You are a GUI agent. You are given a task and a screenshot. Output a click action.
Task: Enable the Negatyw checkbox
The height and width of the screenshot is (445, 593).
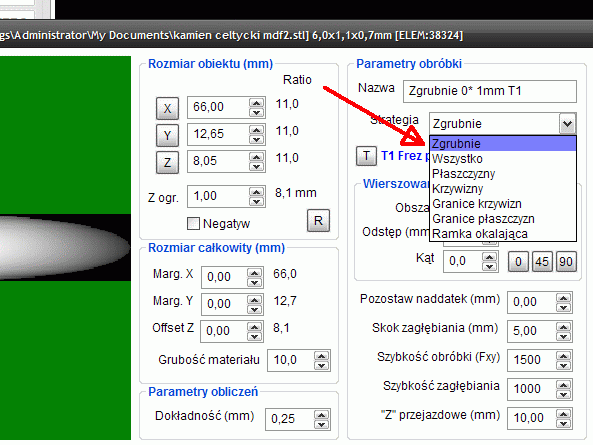point(193,223)
